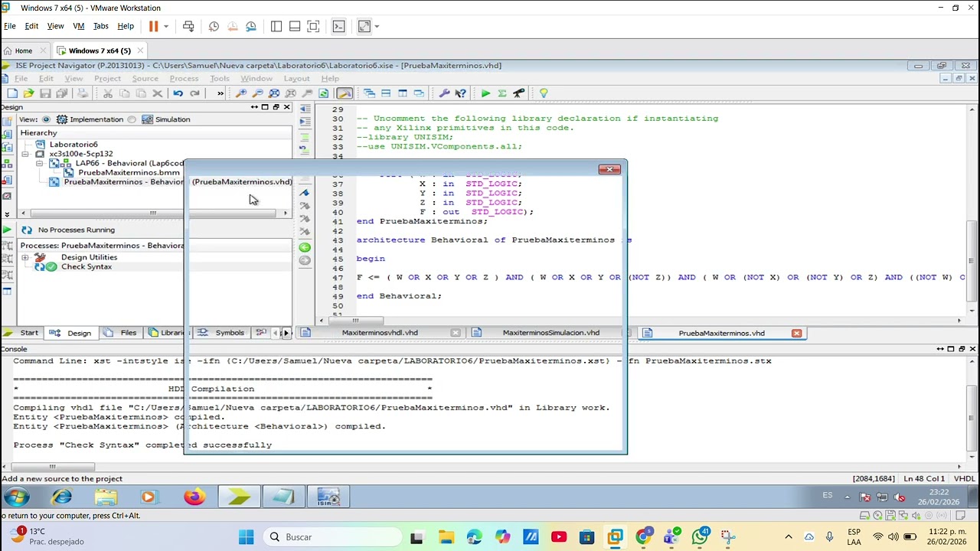Switch to the Maxiterminosvhdl.vhd editor tab
Viewport: 980px width, 551px height.
380,333
